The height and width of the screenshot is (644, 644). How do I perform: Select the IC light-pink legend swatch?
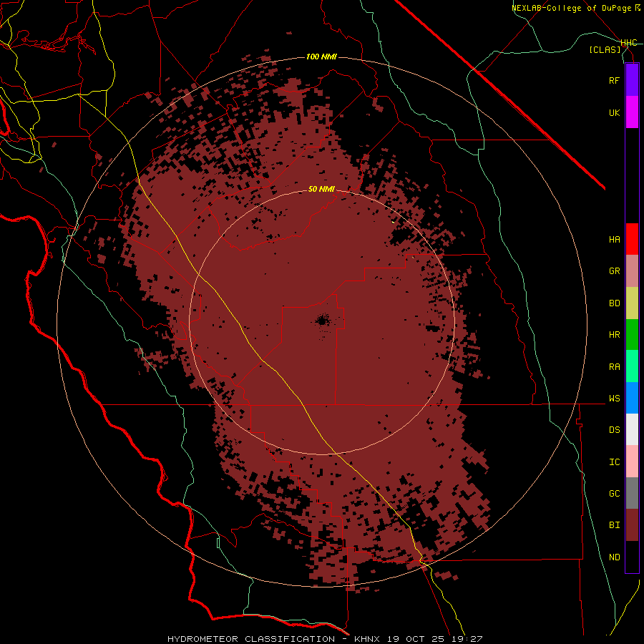point(632,462)
